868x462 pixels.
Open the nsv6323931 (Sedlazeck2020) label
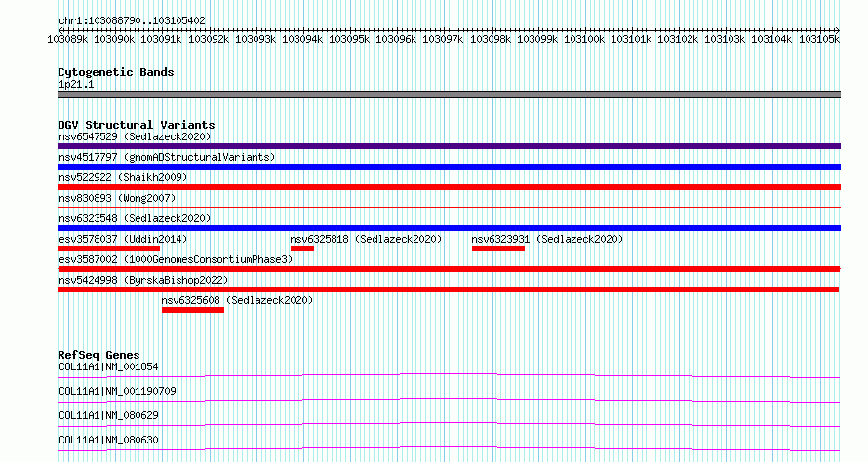(547, 239)
